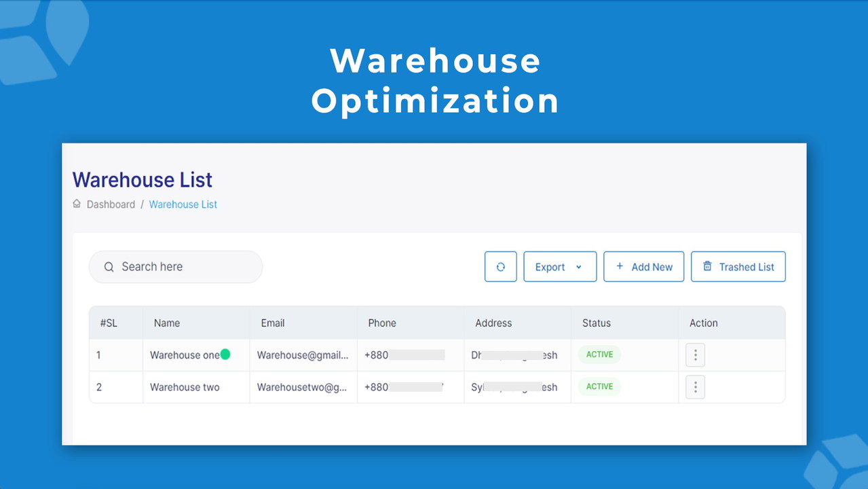Click green dot beside Warehouse one
The image size is (868, 489).
click(225, 354)
